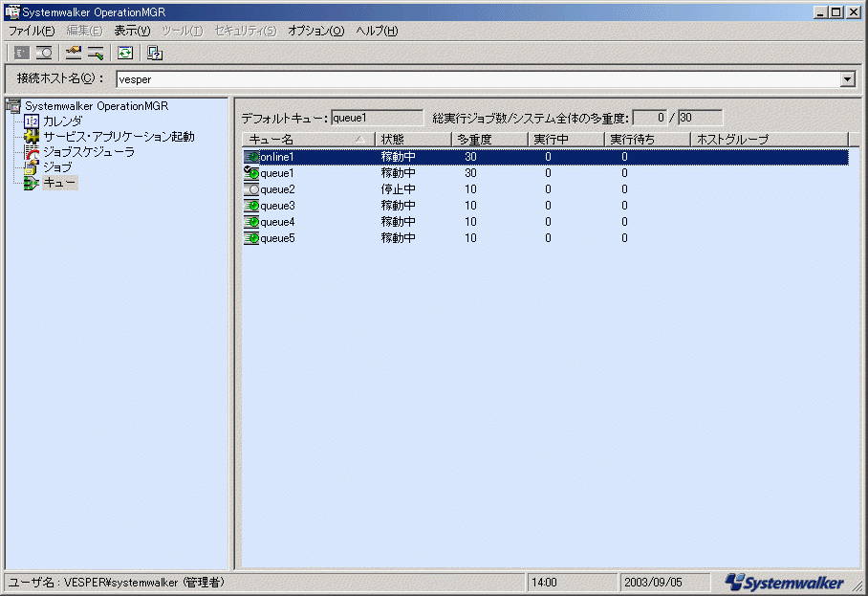Click 停止中 status of queue2

click(398, 189)
